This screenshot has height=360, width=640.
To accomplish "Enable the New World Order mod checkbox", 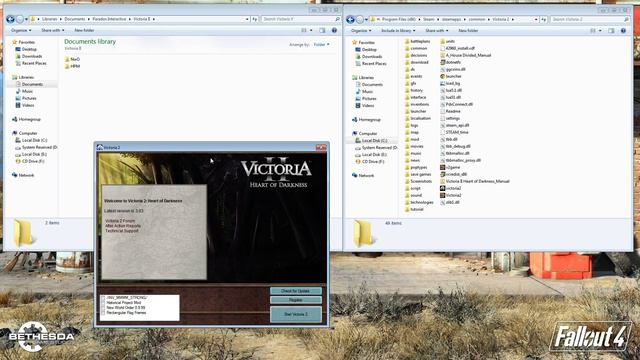I will [x=103, y=308].
